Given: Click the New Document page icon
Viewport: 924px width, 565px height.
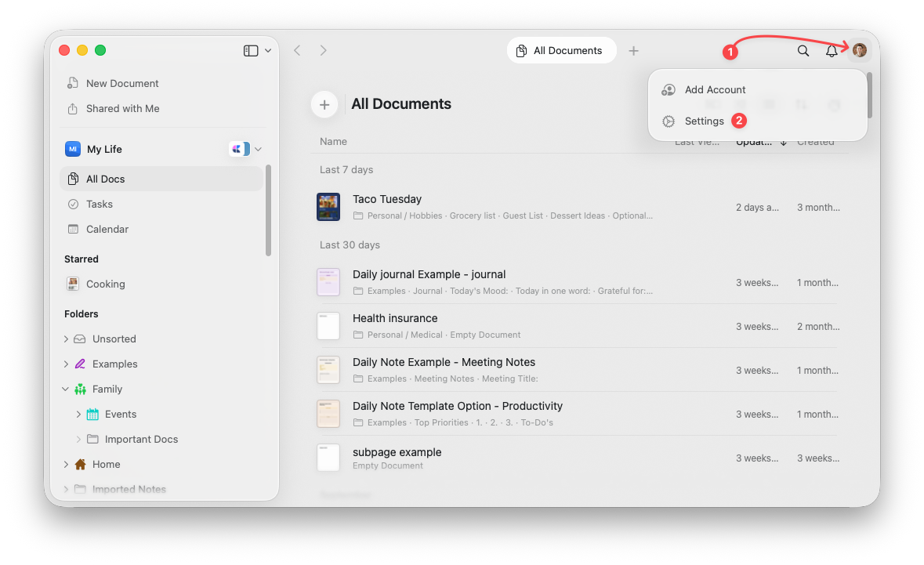Looking at the screenshot, I should [72, 83].
